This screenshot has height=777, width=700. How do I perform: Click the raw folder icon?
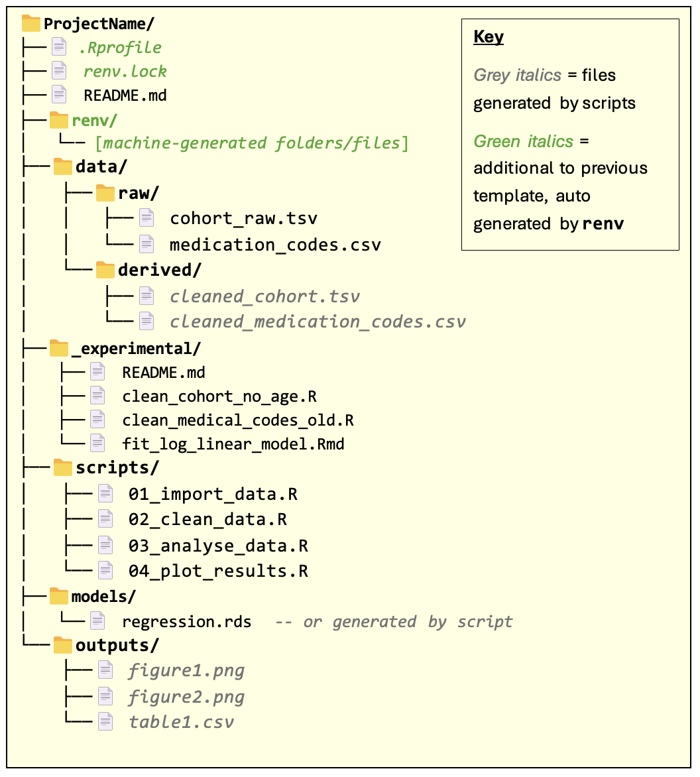[105, 193]
